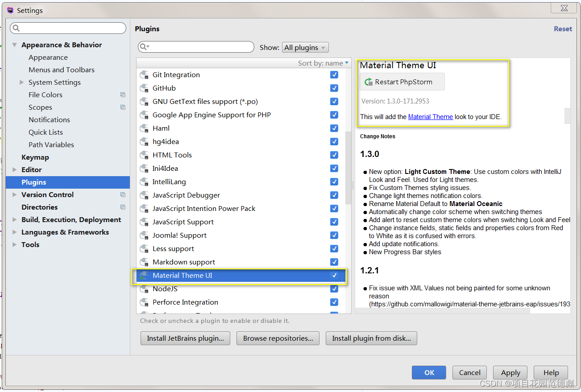Screen dimensions: 581x392
Task: Click the Less support plugin icon
Action: (144, 249)
